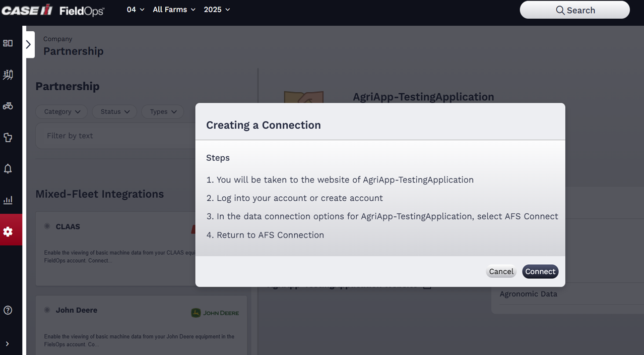Open the fields icon in sidebar
644x355 pixels.
pos(8,75)
